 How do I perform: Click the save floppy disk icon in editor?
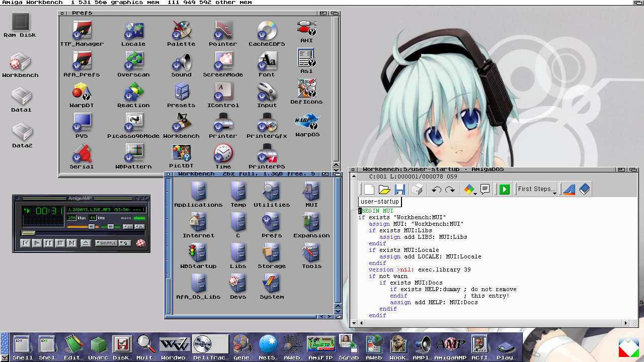point(400,189)
